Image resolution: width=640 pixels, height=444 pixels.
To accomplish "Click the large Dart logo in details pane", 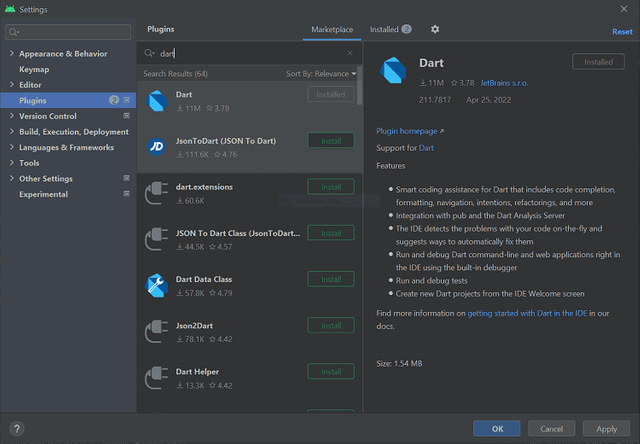I will point(393,70).
